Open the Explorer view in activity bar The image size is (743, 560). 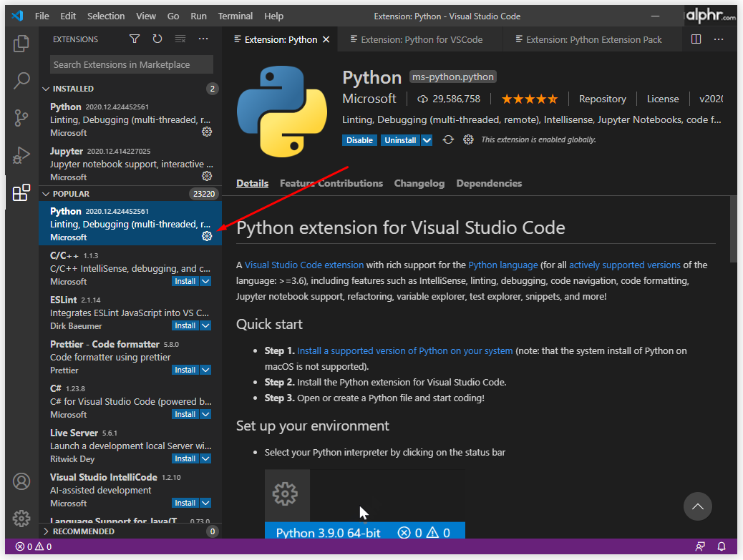coord(21,44)
